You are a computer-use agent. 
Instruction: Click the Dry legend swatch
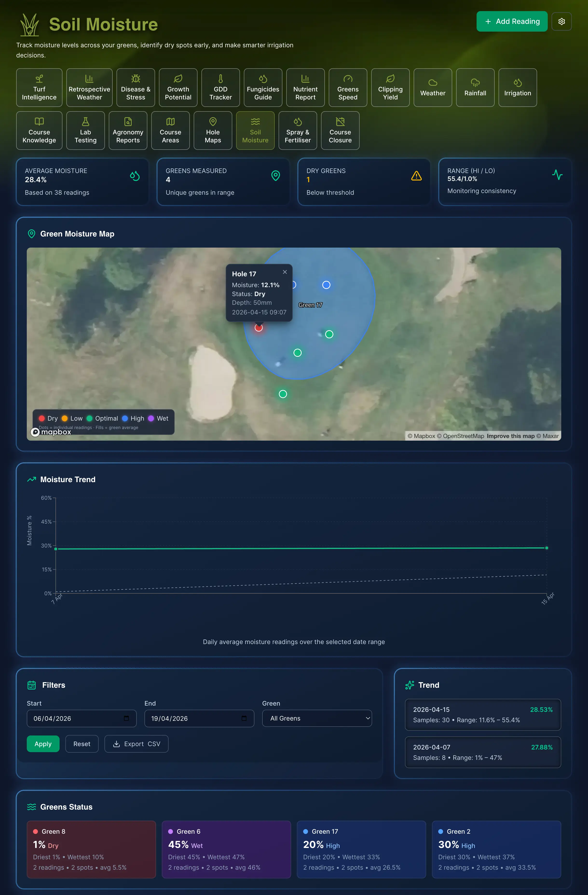point(42,419)
